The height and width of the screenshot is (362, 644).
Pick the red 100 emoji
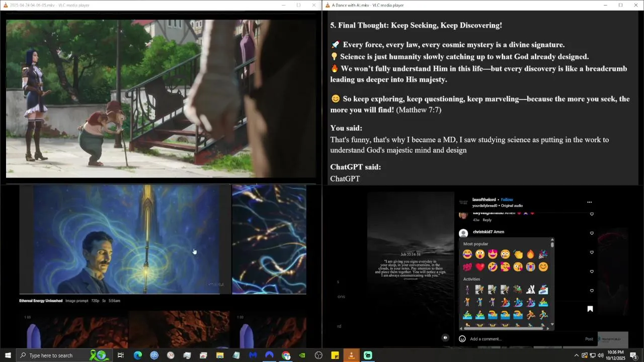(467, 267)
